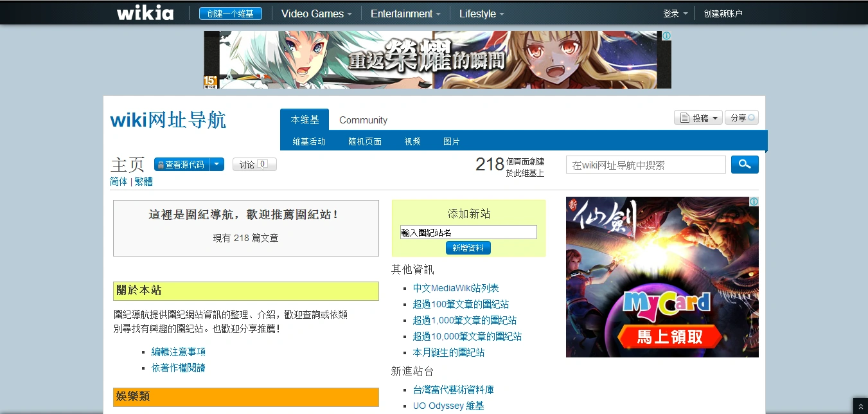The width and height of the screenshot is (868, 414).
Task: Click the info icon on the top banner ad
Action: 667,37
